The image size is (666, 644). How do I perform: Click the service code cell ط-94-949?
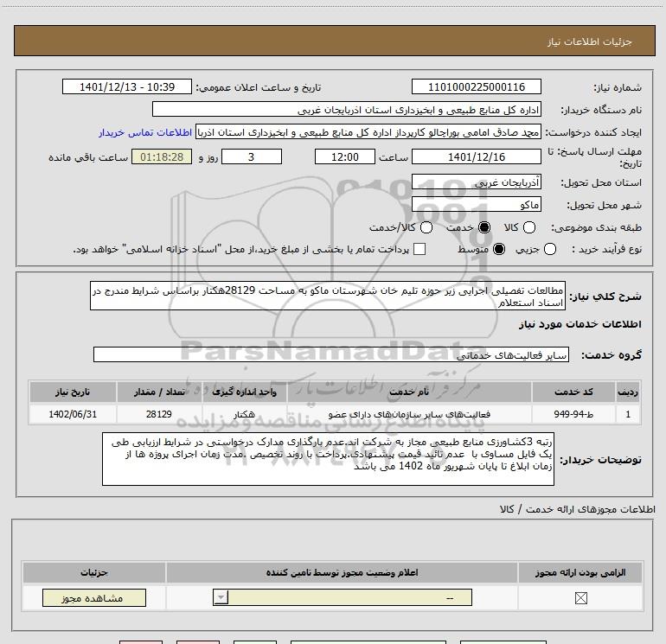coord(573,414)
